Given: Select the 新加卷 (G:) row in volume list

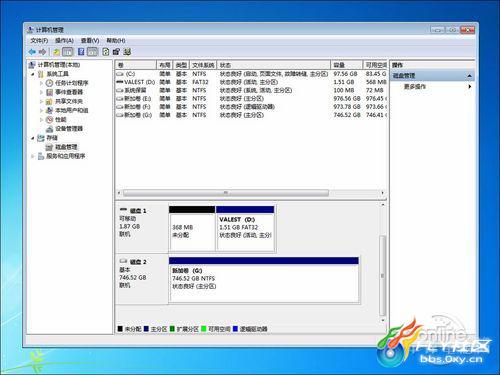Looking at the screenshot, I should tap(251, 115).
